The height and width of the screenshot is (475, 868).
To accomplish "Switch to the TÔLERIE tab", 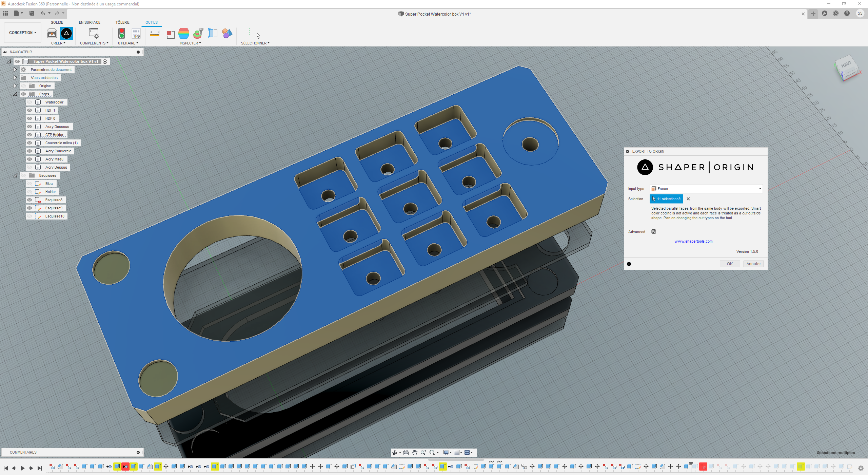I will 122,22.
